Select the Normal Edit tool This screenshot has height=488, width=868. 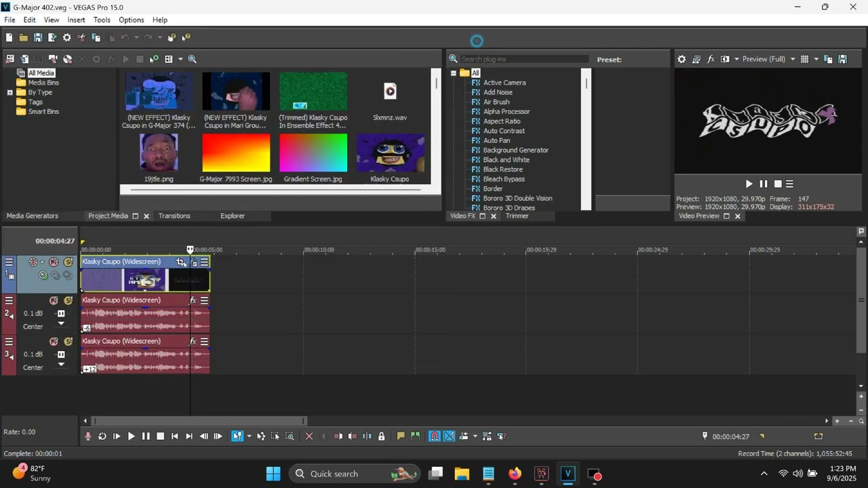(237, 436)
